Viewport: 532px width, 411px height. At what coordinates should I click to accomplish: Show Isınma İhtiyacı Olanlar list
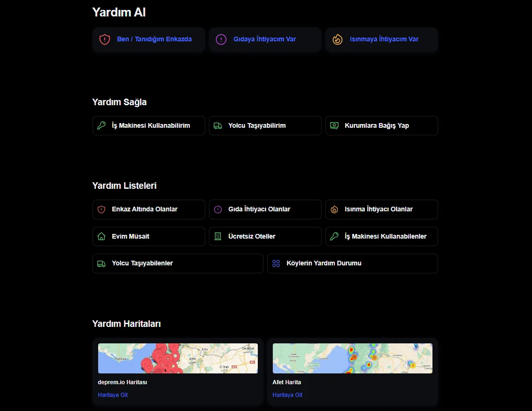pos(382,209)
